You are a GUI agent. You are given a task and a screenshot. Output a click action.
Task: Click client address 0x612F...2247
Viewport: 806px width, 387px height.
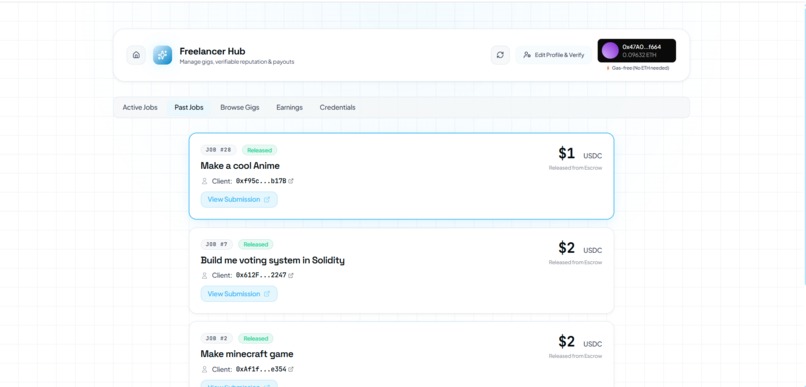coord(261,275)
